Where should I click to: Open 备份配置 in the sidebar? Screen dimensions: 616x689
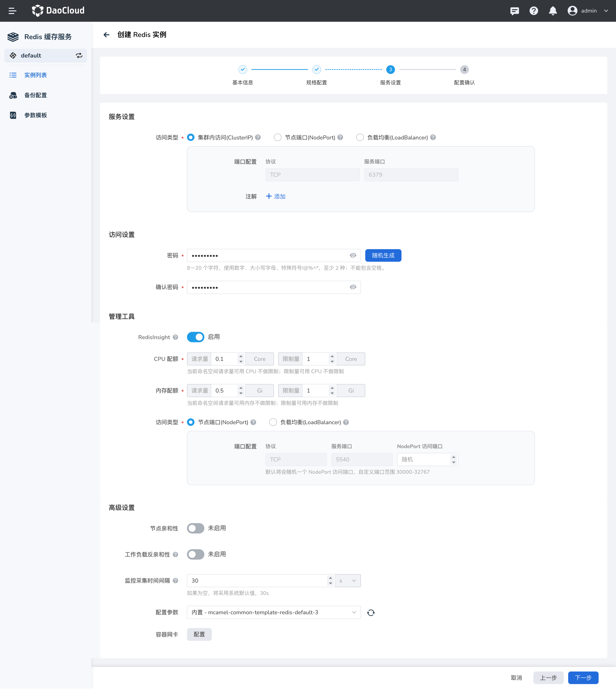click(x=35, y=95)
